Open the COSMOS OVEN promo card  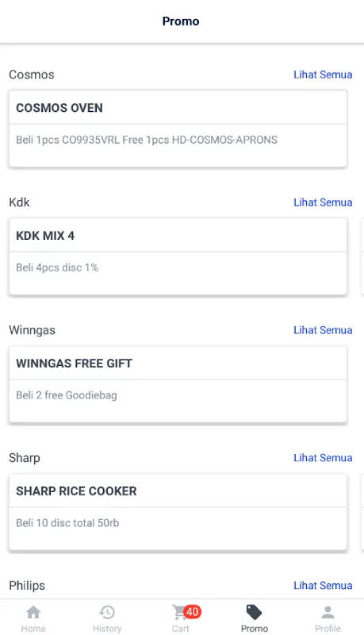[178, 129]
